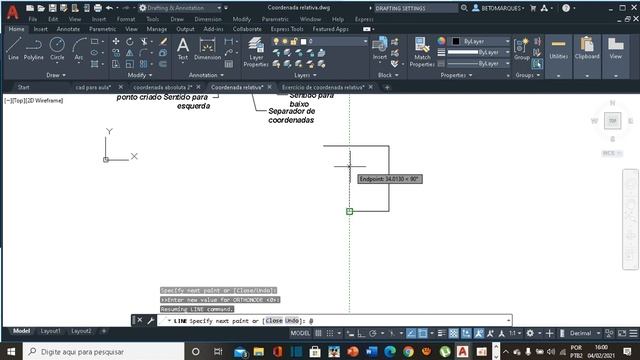Open the Parametric ribbon tab

click(102, 29)
